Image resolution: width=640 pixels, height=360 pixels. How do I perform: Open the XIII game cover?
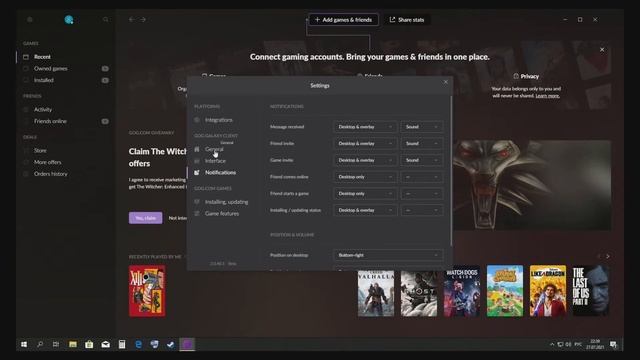(147, 291)
